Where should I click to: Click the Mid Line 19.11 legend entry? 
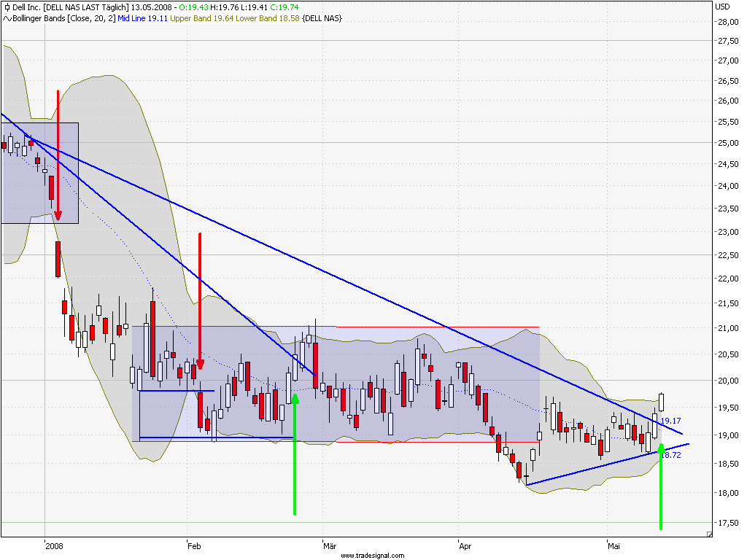142,18
